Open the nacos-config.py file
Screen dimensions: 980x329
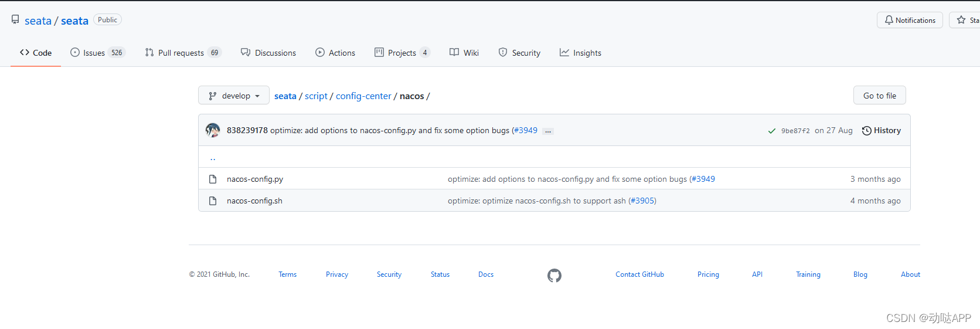pyautogui.click(x=255, y=179)
